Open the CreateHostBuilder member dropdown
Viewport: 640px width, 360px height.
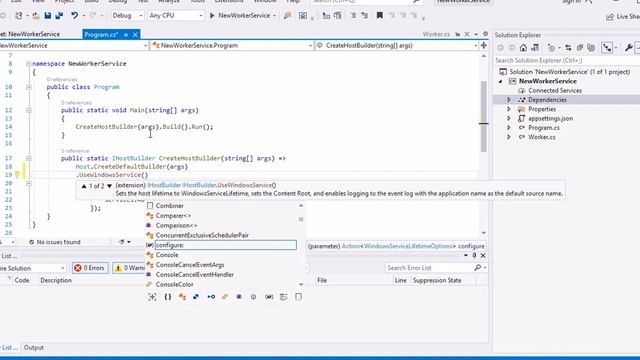(x=397, y=46)
